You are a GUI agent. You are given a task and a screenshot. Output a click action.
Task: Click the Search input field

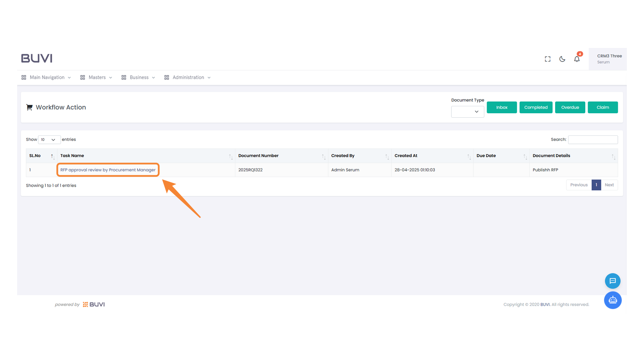[x=593, y=140]
